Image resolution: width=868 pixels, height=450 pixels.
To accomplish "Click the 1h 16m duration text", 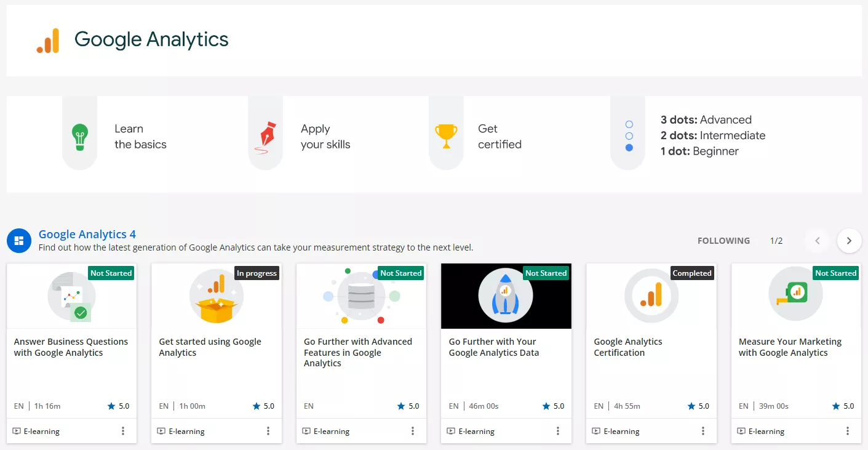I will [x=47, y=406].
